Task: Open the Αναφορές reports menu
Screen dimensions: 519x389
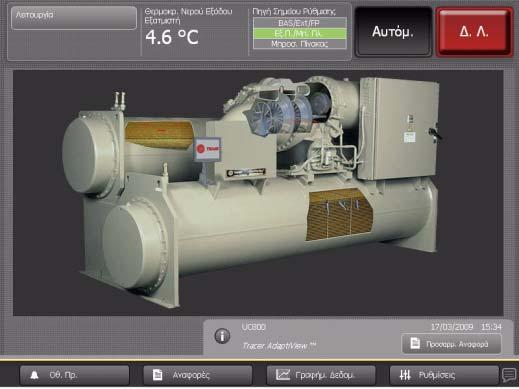Action: 198,375
